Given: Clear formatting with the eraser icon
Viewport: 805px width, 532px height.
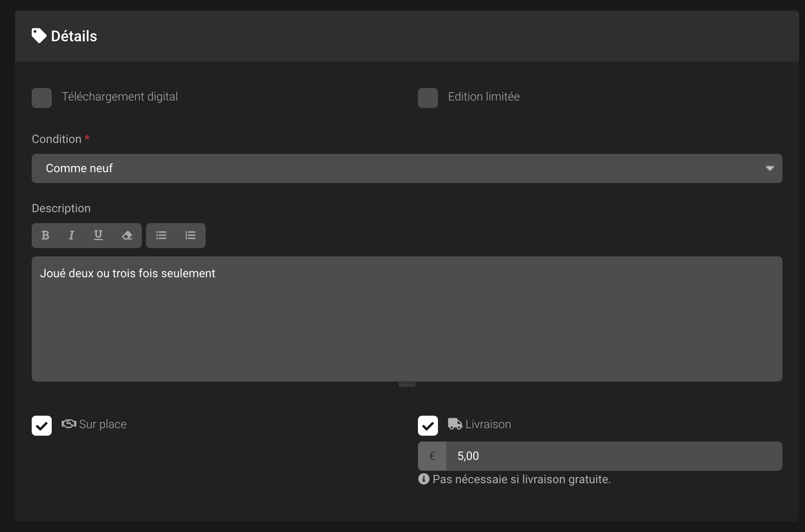Looking at the screenshot, I should point(127,236).
